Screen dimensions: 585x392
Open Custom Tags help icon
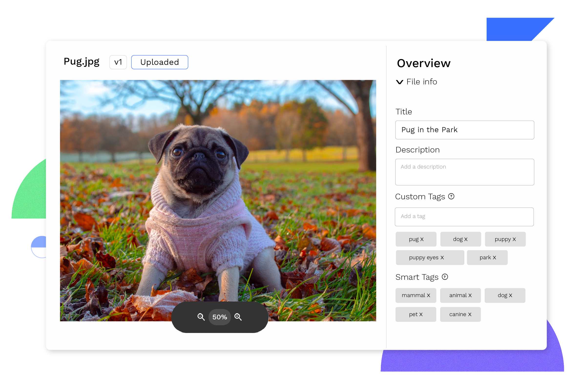[451, 197]
